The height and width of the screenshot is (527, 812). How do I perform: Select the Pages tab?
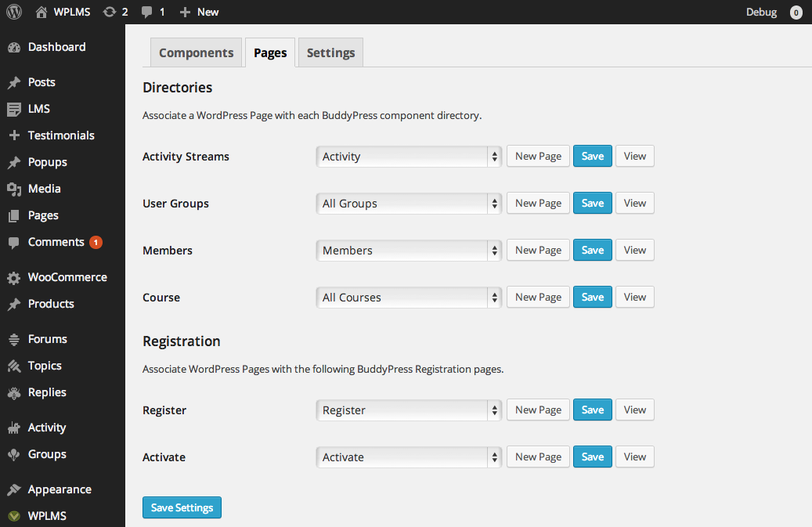[x=270, y=52]
